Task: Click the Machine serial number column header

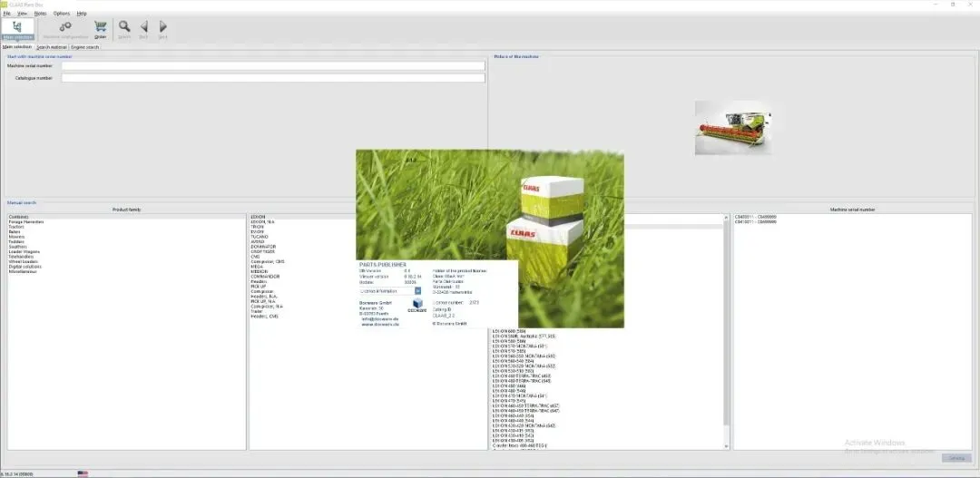Action: (x=852, y=210)
